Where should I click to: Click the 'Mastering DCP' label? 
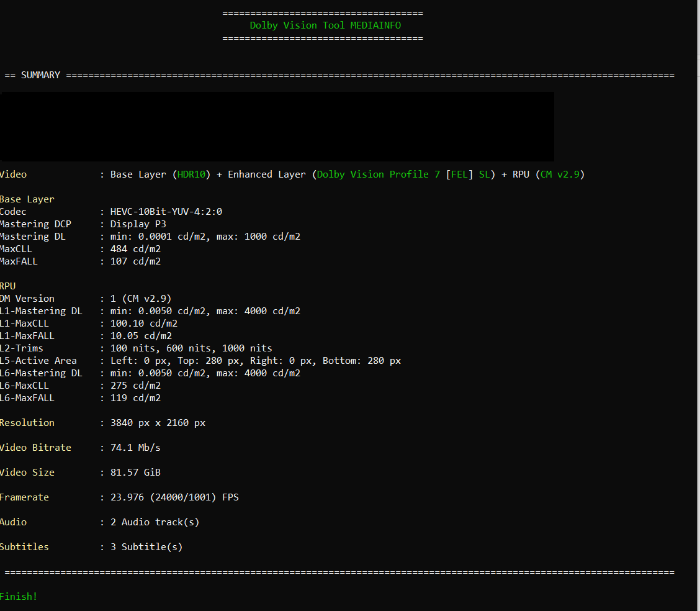tap(35, 224)
